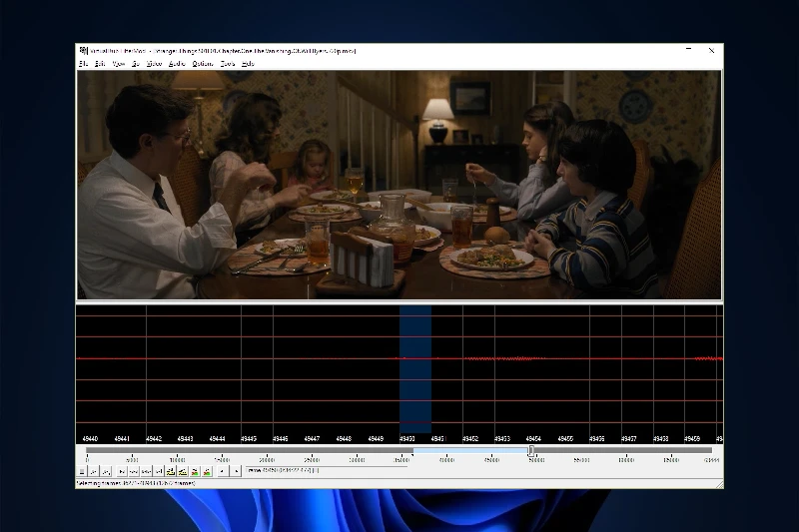Step back one frame
The image size is (799, 532).
[x=134, y=471]
